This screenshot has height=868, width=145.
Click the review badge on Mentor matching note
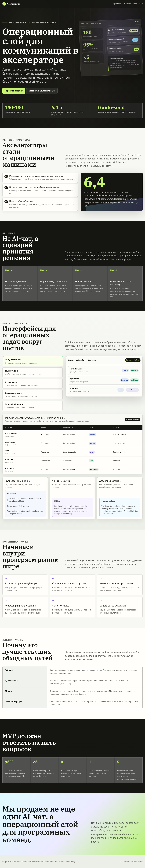tap(135, 40)
